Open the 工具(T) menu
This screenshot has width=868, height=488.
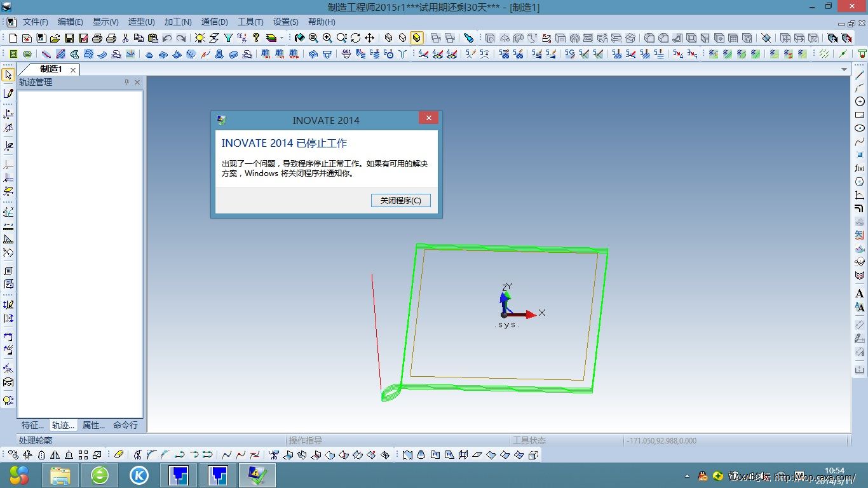[x=250, y=22]
